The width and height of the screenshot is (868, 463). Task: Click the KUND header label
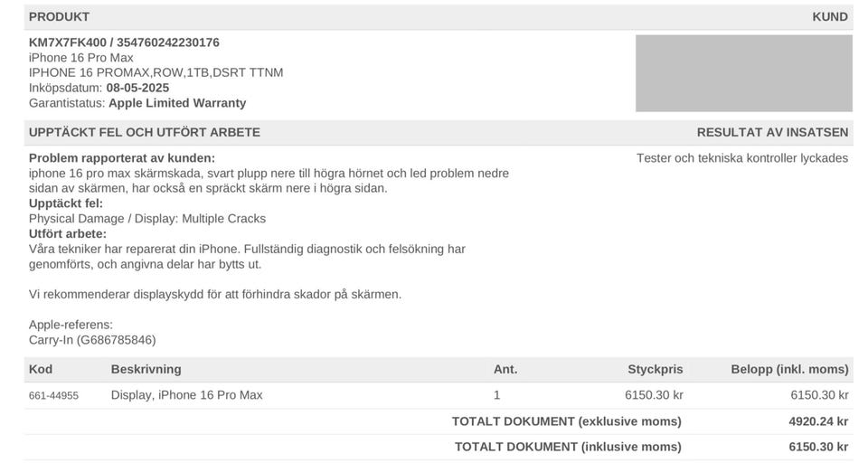click(829, 17)
